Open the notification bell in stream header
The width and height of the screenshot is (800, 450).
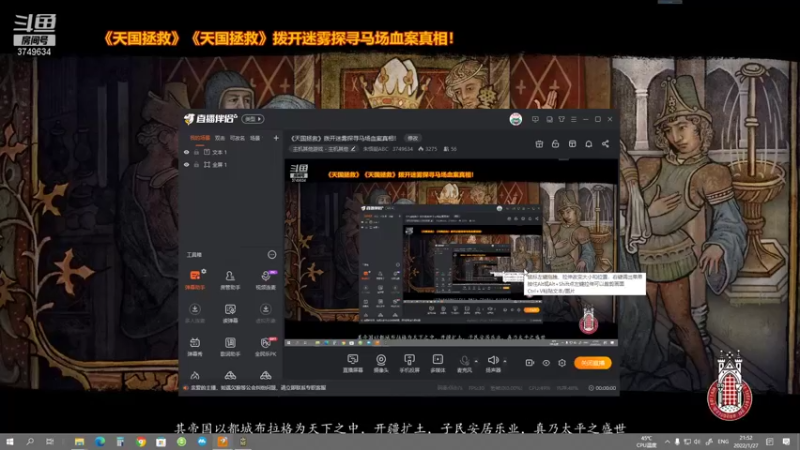click(x=589, y=144)
